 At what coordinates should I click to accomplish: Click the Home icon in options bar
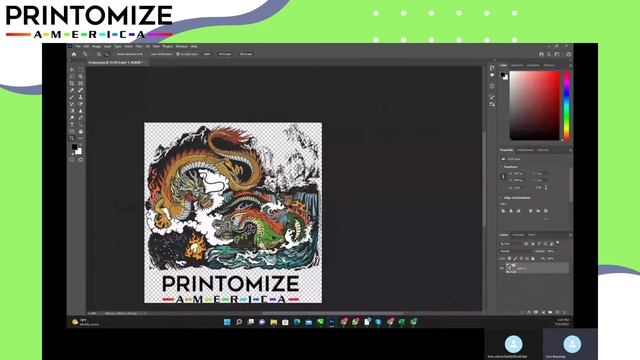tap(74, 54)
